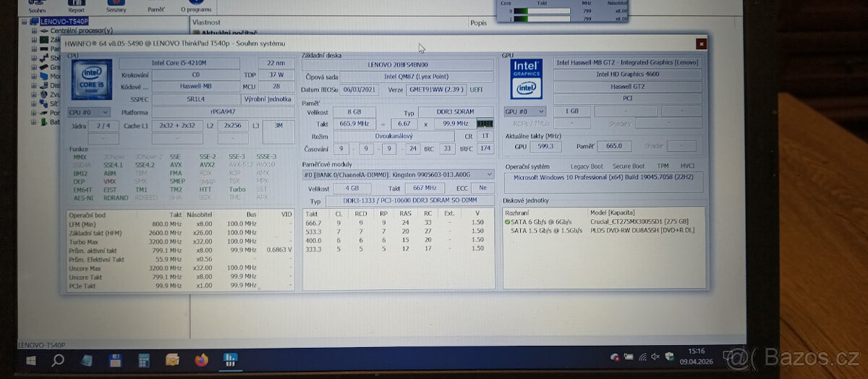Click the battery tray icon
The height and width of the screenshot is (379, 868).
[x=628, y=356]
